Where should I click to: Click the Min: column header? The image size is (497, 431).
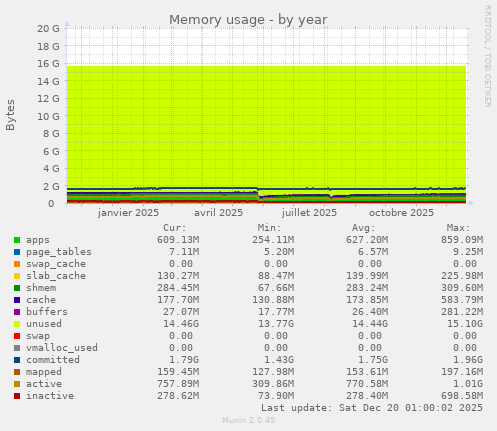click(269, 228)
